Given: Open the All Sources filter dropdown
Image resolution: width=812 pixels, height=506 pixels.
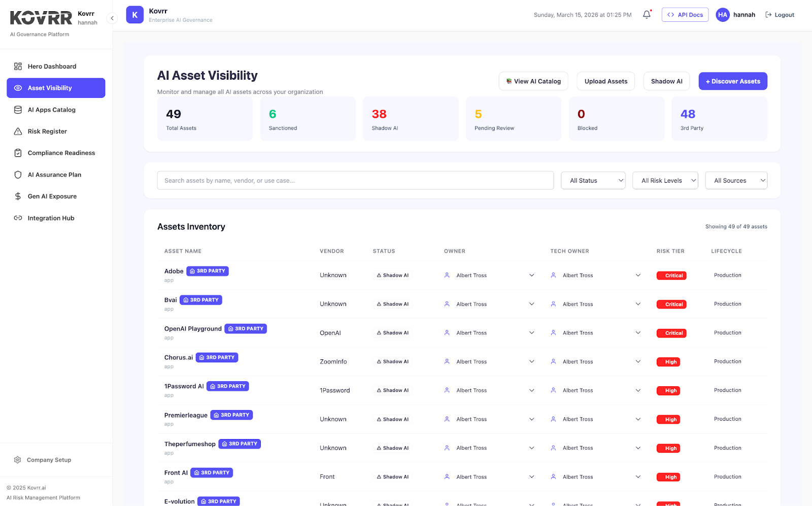Looking at the screenshot, I should point(736,181).
